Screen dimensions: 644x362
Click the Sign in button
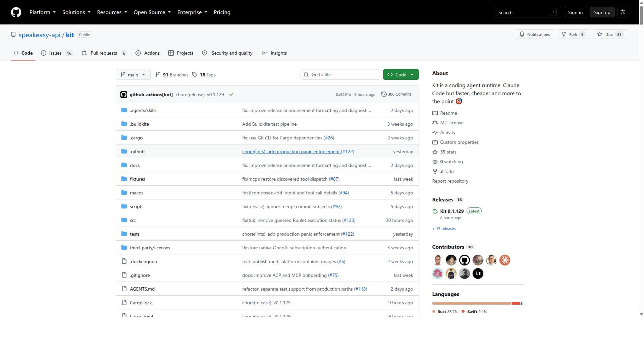coord(575,12)
